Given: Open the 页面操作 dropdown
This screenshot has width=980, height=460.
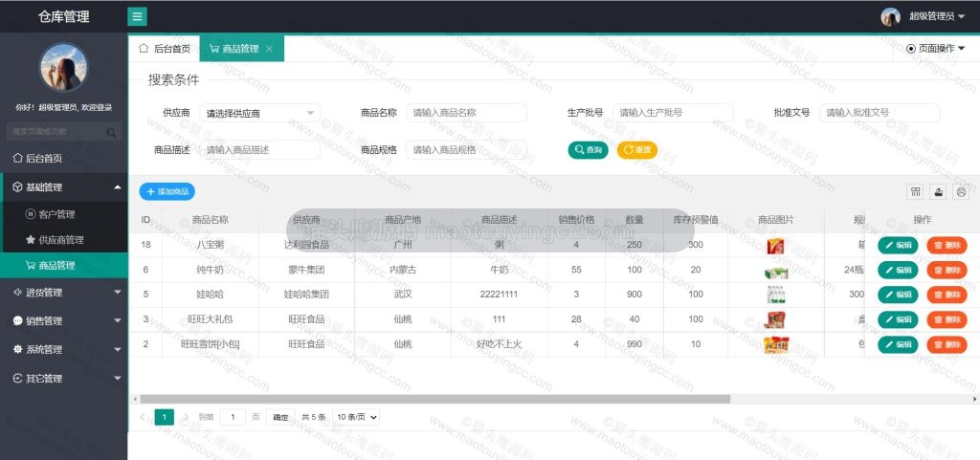Looking at the screenshot, I should (x=935, y=49).
